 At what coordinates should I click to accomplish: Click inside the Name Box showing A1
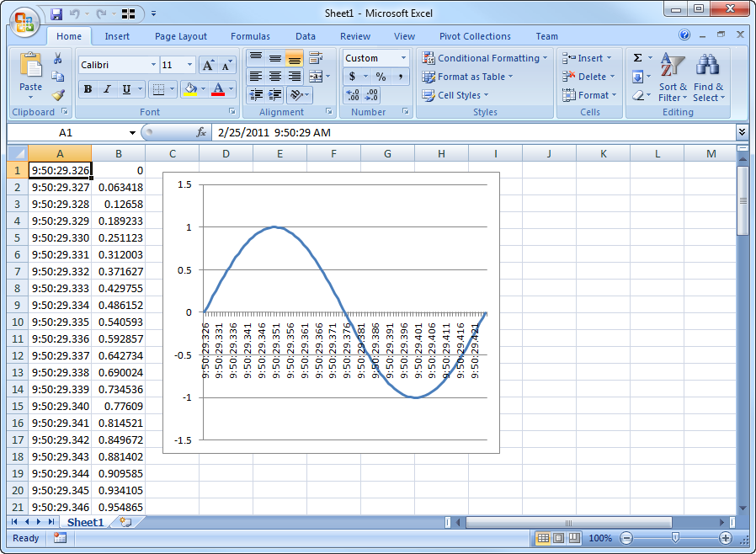click(x=66, y=132)
